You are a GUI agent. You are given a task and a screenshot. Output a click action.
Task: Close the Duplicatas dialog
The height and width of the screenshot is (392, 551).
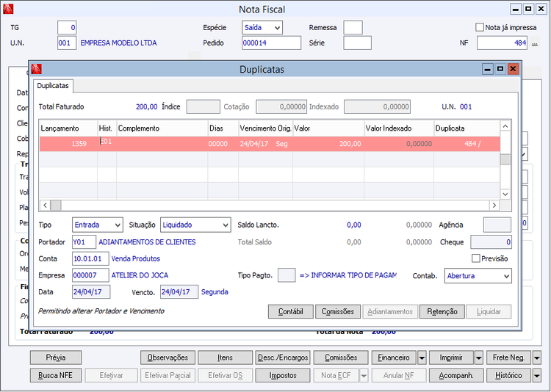(x=513, y=69)
